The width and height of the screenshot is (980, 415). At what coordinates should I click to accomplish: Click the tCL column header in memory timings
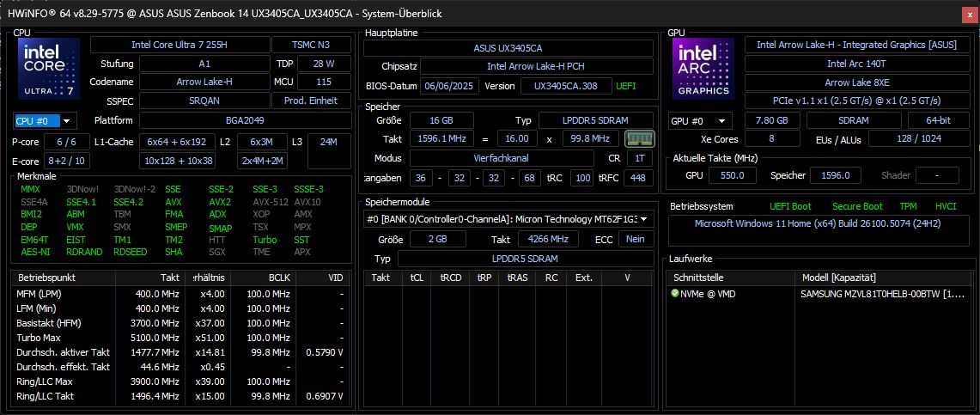coord(417,278)
